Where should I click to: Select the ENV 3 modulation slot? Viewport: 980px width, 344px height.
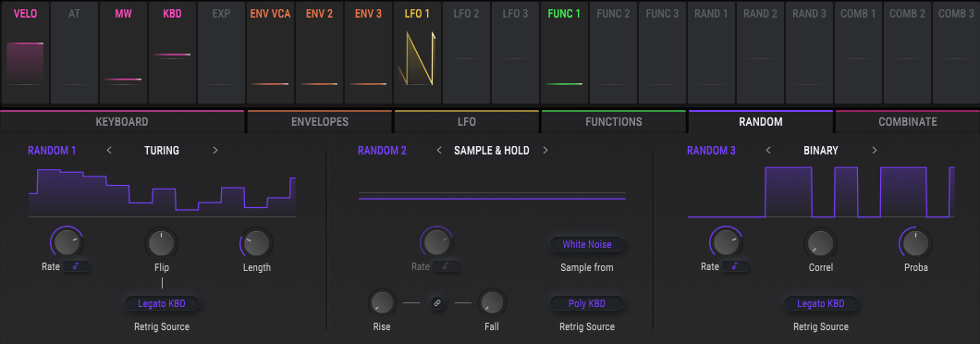point(368,53)
